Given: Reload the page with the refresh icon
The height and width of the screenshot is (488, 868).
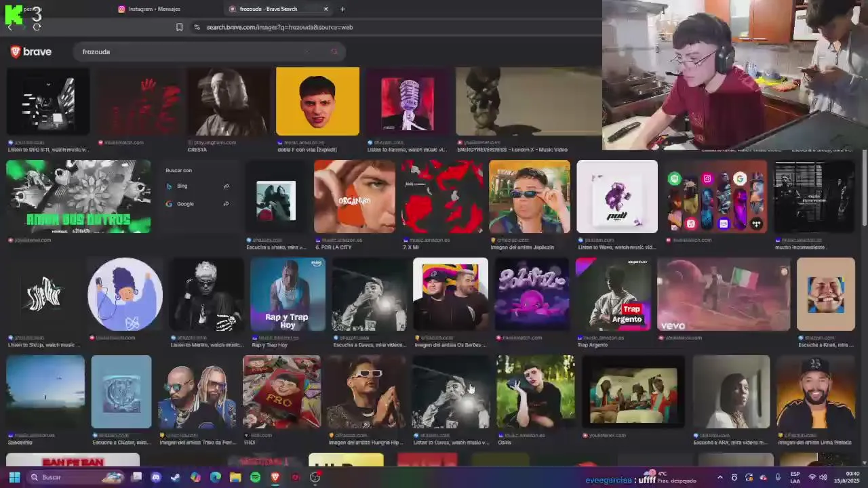Looking at the screenshot, I should [x=37, y=27].
